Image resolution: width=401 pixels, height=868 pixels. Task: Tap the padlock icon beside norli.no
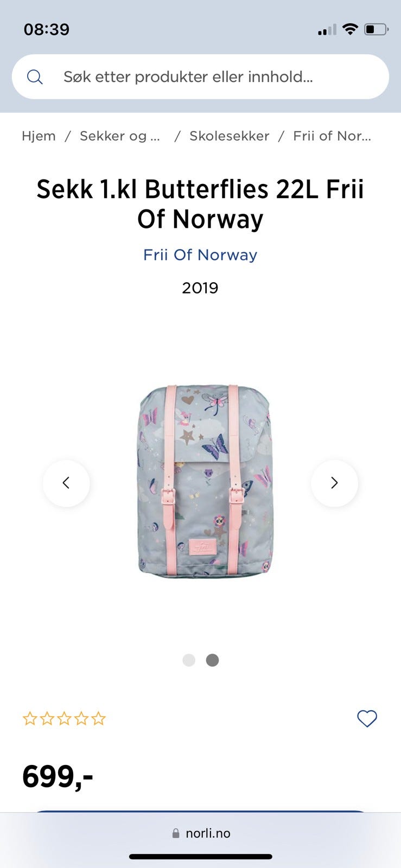(176, 833)
